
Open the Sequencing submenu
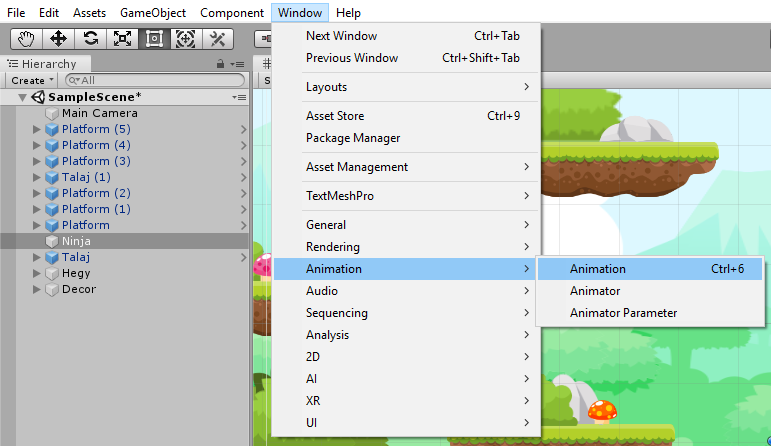point(406,313)
